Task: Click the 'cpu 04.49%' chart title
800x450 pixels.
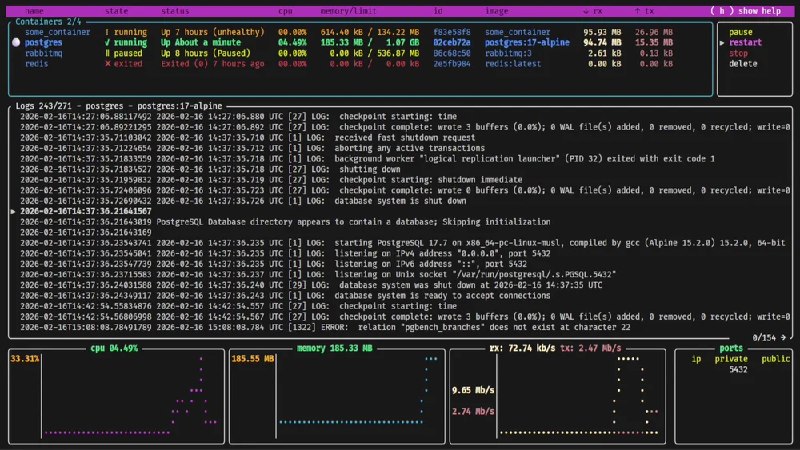Action: (114, 348)
